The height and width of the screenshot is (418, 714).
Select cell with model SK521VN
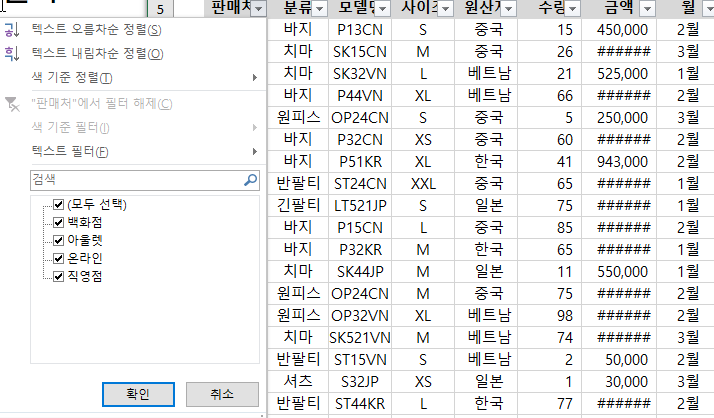click(x=360, y=338)
